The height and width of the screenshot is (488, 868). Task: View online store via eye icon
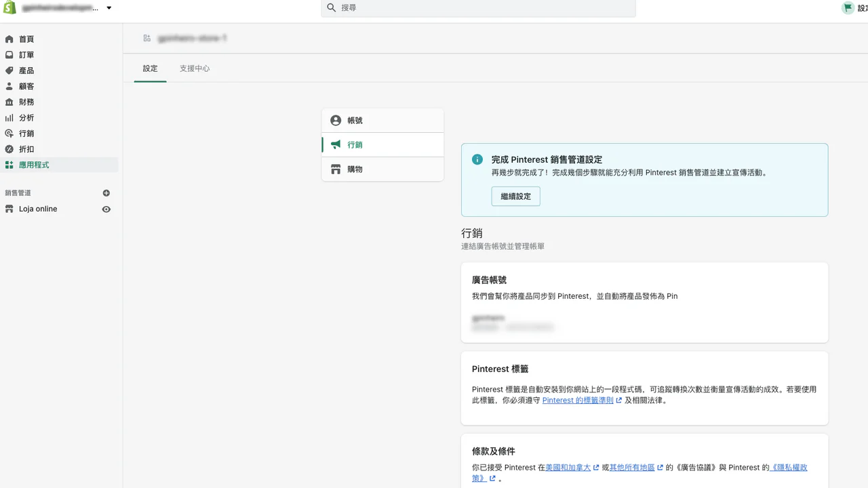pyautogui.click(x=106, y=209)
